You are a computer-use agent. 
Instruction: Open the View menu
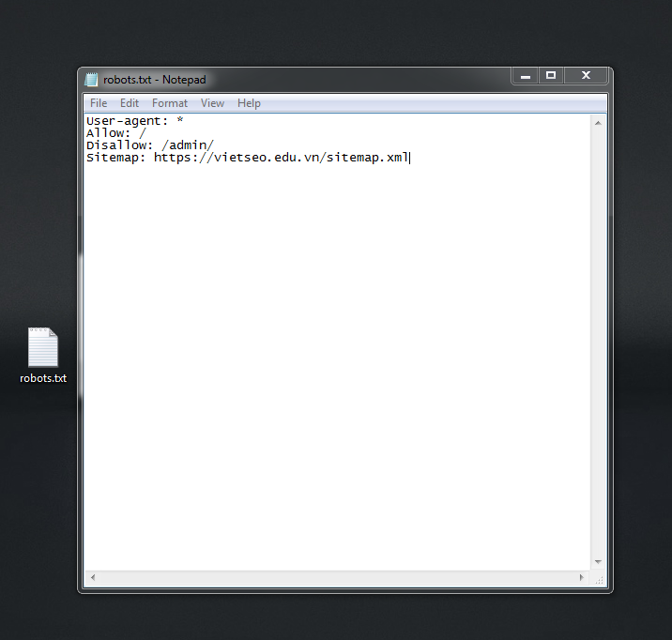(212, 103)
